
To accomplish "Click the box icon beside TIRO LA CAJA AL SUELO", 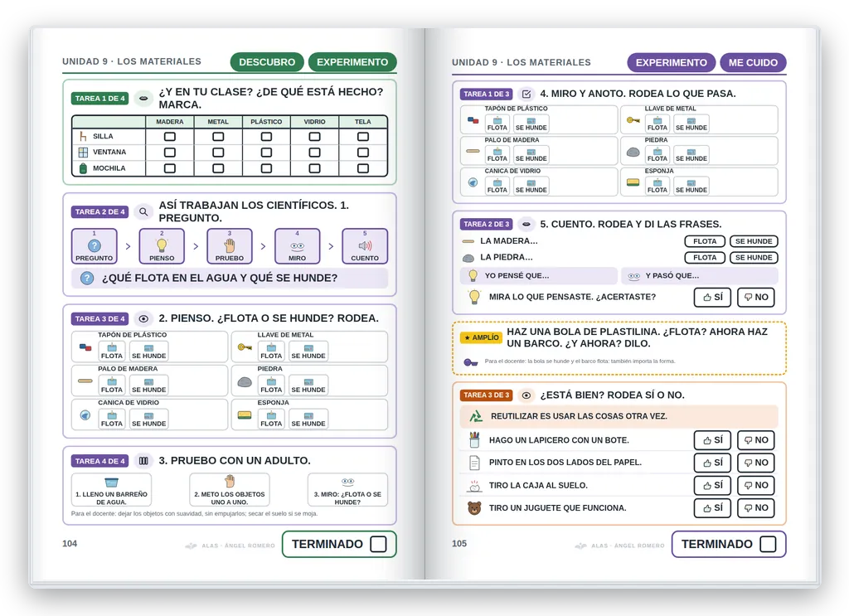I will pos(474,486).
